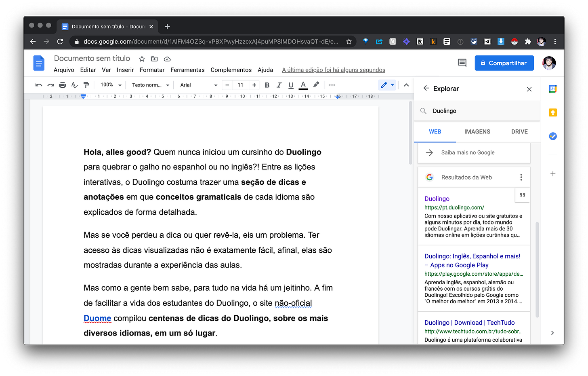Collapse side panel with right chevron
The width and height of the screenshot is (588, 376).
552,333
